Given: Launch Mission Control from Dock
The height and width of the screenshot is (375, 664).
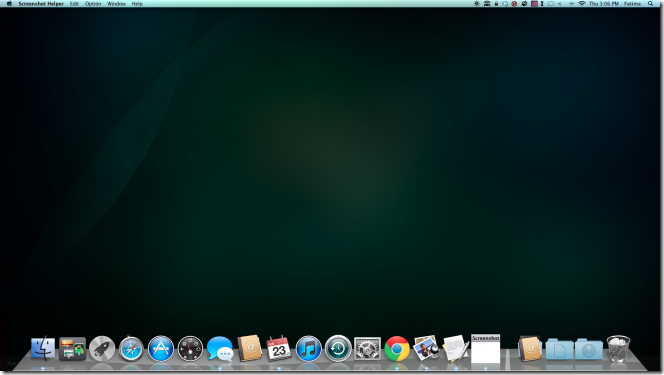Looking at the screenshot, I should pyautogui.click(x=72, y=349).
